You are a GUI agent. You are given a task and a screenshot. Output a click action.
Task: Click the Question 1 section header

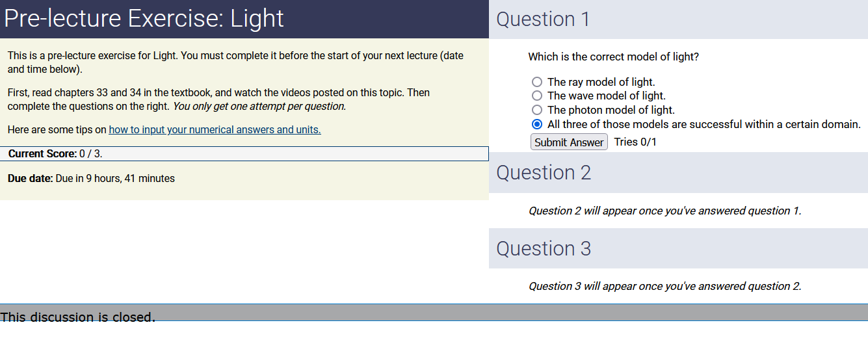coord(543,19)
